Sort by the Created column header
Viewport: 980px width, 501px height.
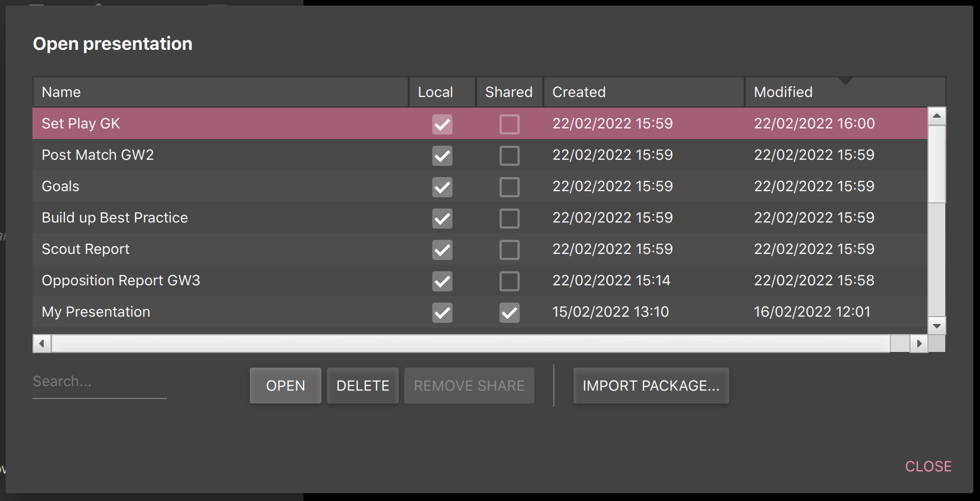coord(644,92)
